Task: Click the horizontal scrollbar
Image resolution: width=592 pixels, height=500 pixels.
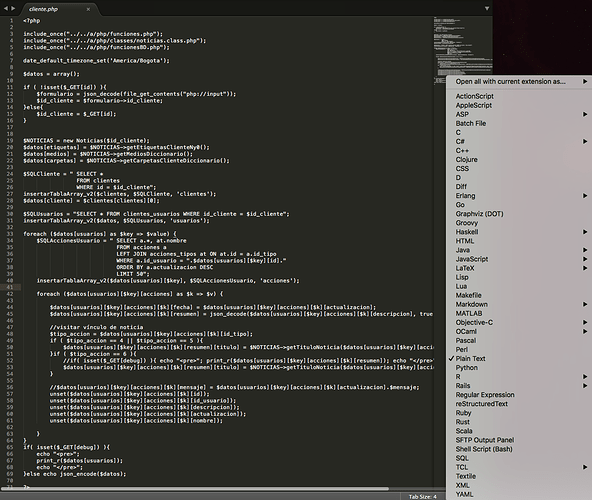Action: tap(195, 488)
